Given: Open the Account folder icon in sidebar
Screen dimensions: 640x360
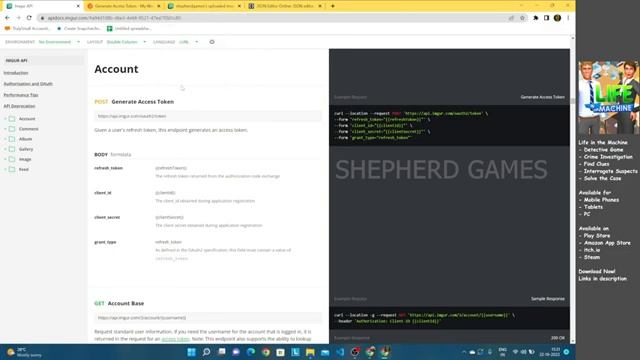Looking at the screenshot, I should [x=12, y=119].
